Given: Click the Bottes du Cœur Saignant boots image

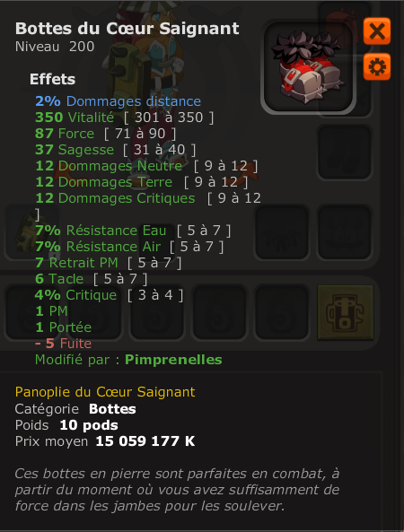Looking at the screenshot, I should click(308, 67).
